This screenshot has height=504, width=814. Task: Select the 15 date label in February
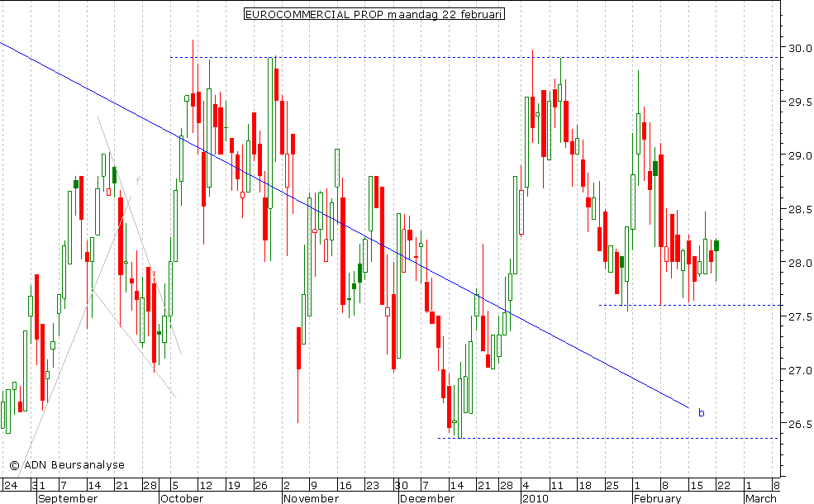[697, 486]
